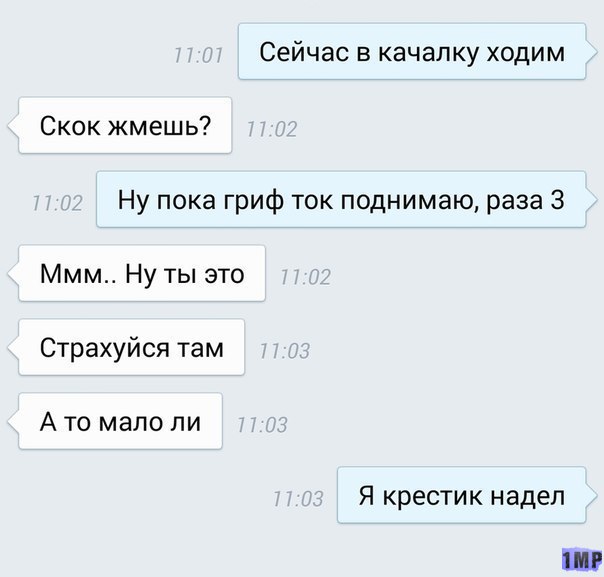Click the 11:03 timestamp beside "А то мало ли"
The image size is (604, 577).
[x=262, y=425]
